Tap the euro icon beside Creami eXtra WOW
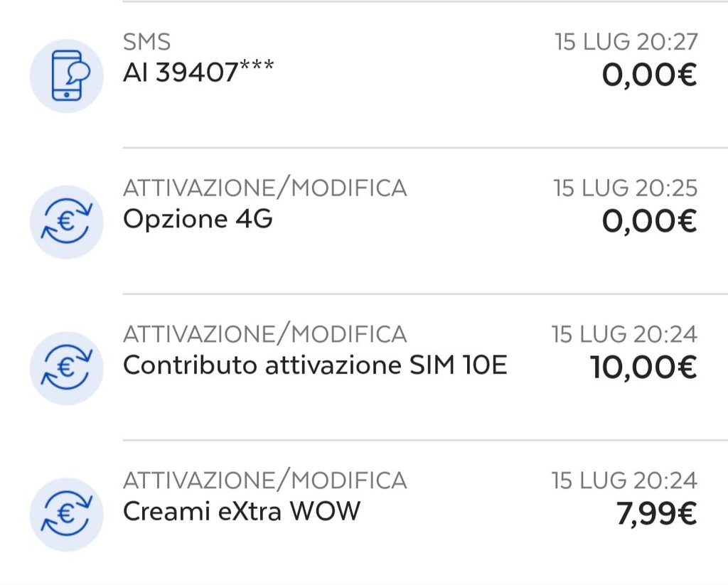This screenshot has height=585, width=728. [x=66, y=515]
